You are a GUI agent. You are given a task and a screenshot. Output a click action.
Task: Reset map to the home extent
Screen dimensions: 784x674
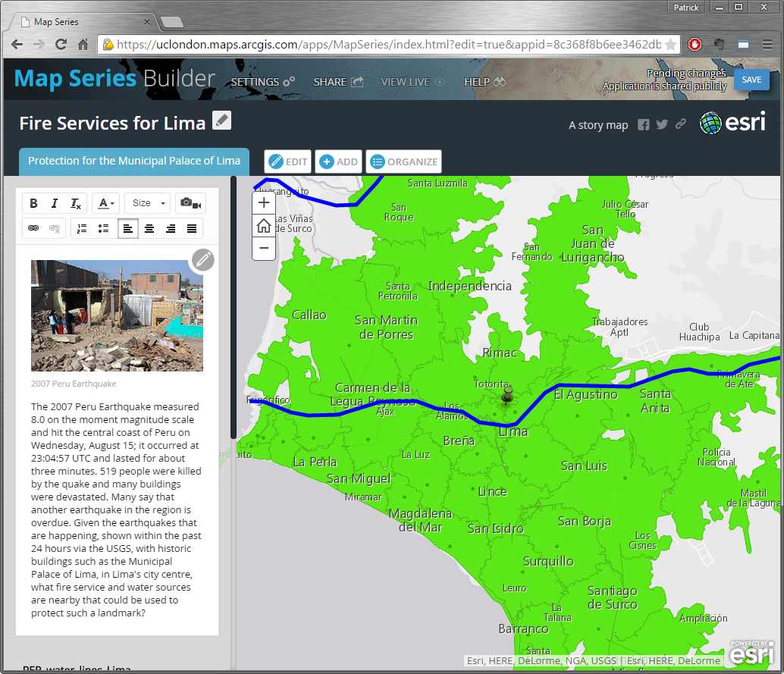264,225
